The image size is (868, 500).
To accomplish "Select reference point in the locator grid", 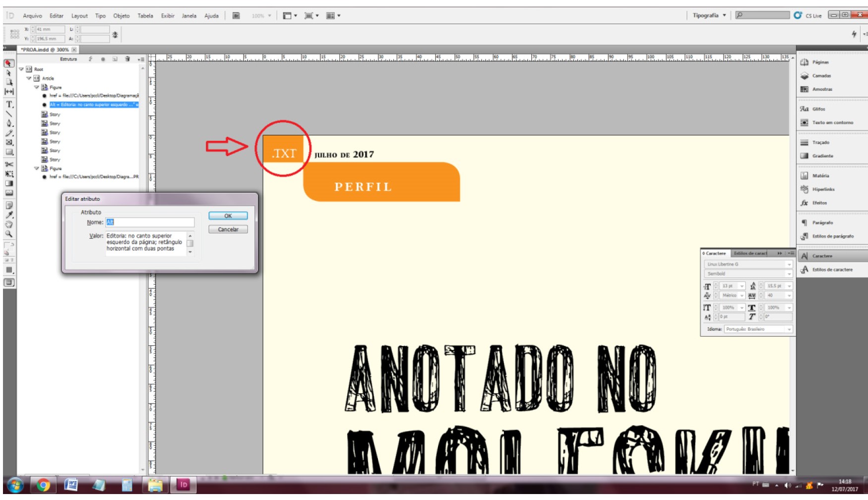I will (x=15, y=34).
